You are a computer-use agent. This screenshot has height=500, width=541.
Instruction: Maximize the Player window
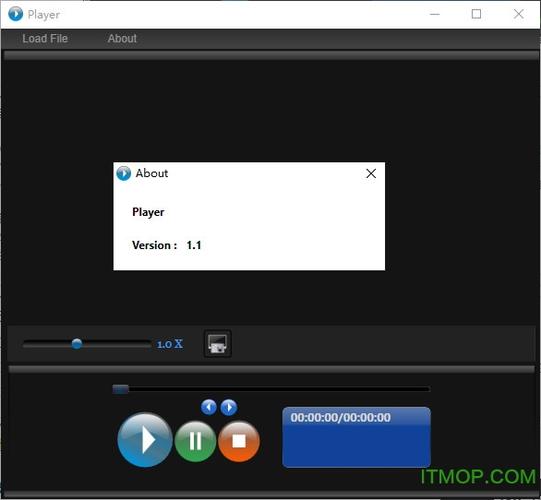[476, 14]
